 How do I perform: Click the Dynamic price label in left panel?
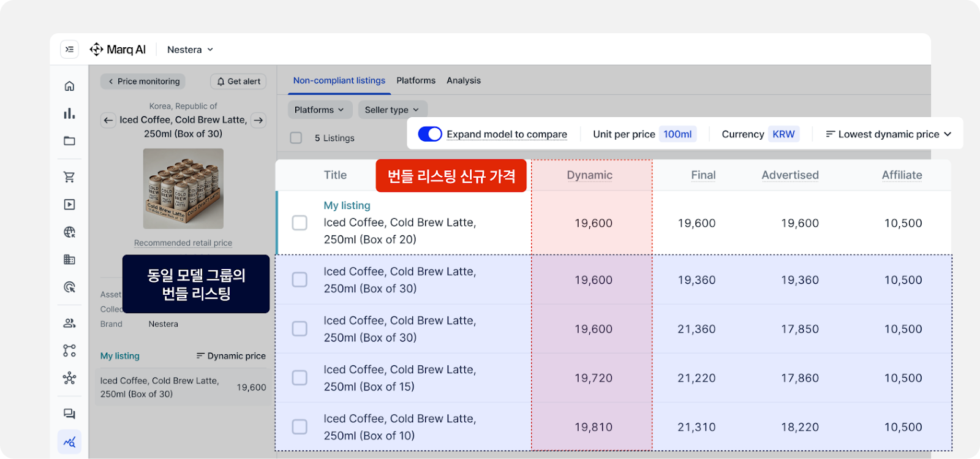236,356
